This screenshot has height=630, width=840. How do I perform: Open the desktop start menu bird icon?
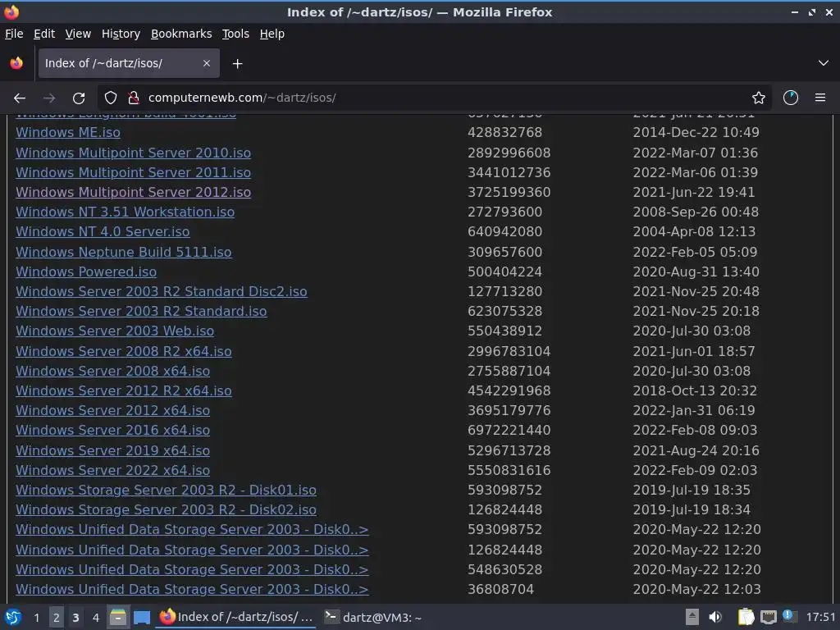click(13, 617)
